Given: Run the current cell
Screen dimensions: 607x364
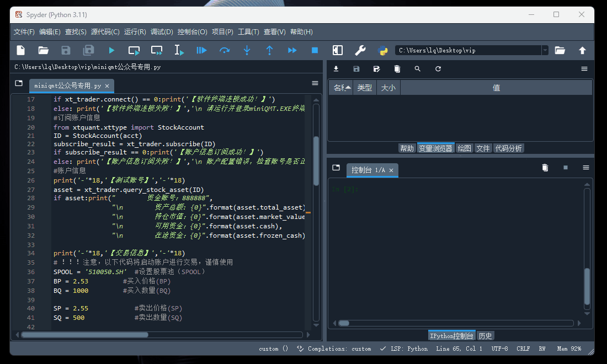Looking at the screenshot, I should [x=134, y=50].
